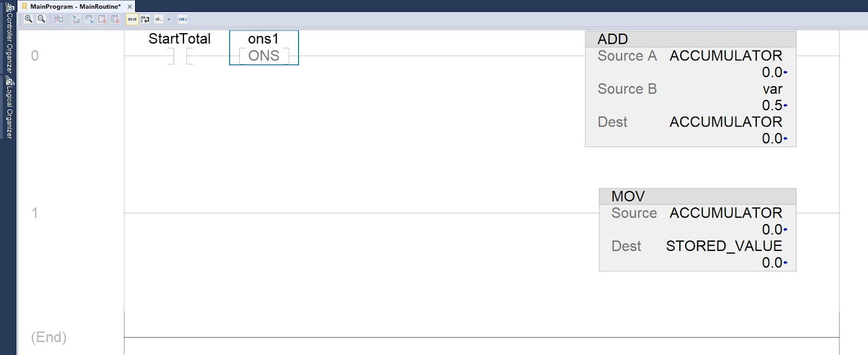This screenshot has height=355, width=868.
Task: Open the Logical Organizer side panel
Action: (9, 109)
